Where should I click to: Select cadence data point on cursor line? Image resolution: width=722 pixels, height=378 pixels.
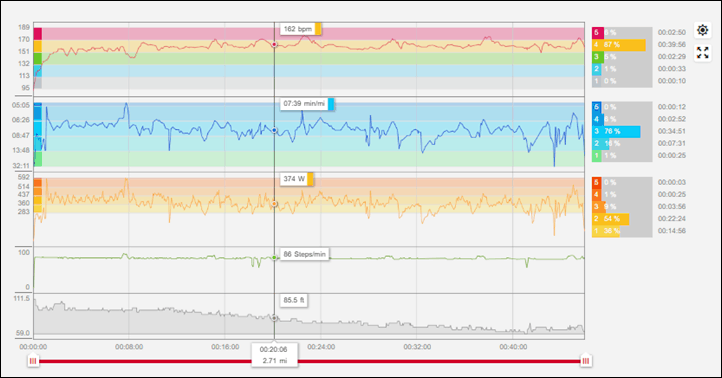274,257
